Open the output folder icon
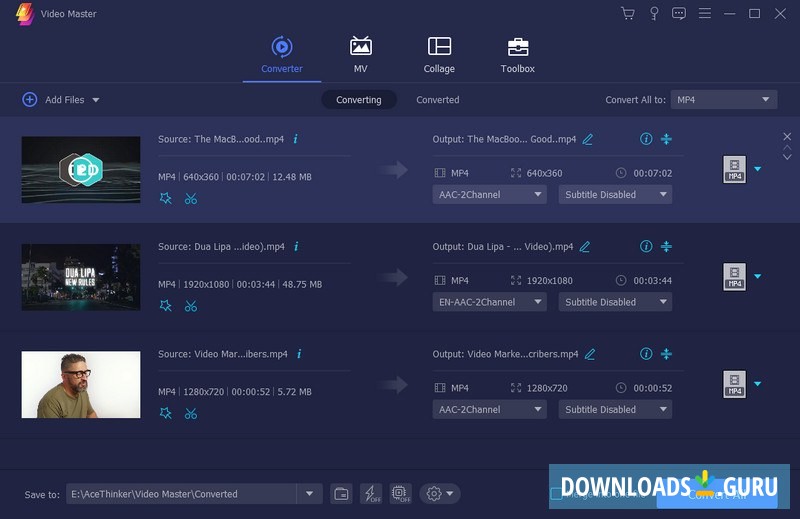The height and width of the screenshot is (519, 800). (341, 494)
